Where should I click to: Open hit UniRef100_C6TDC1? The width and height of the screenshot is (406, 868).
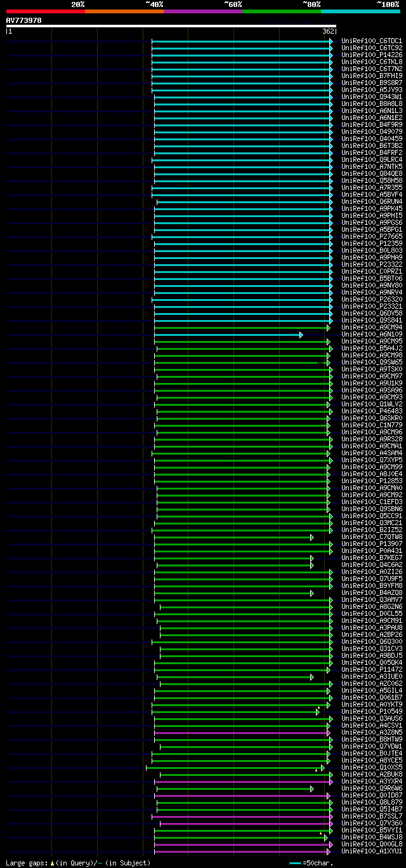pyautogui.click(x=372, y=41)
